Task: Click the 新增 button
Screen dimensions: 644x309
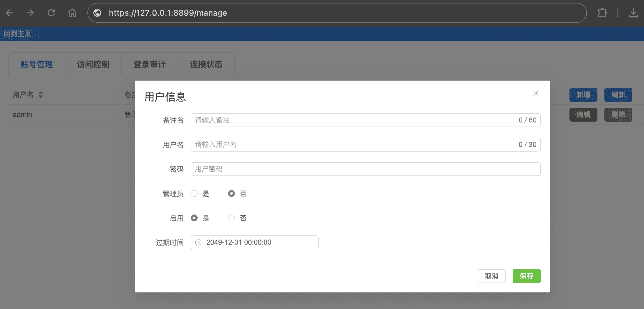Action: pyautogui.click(x=583, y=95)
